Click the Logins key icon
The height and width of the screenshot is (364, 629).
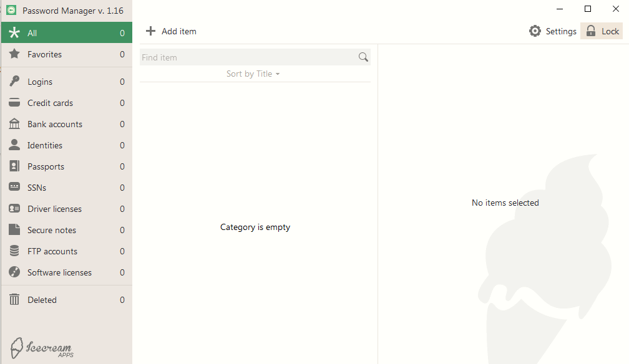14,82
